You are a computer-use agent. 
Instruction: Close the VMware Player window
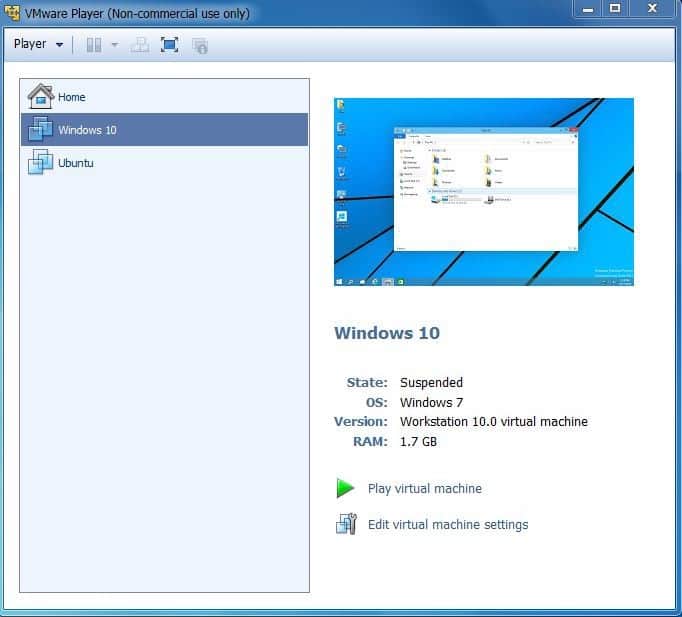point(652,9)
